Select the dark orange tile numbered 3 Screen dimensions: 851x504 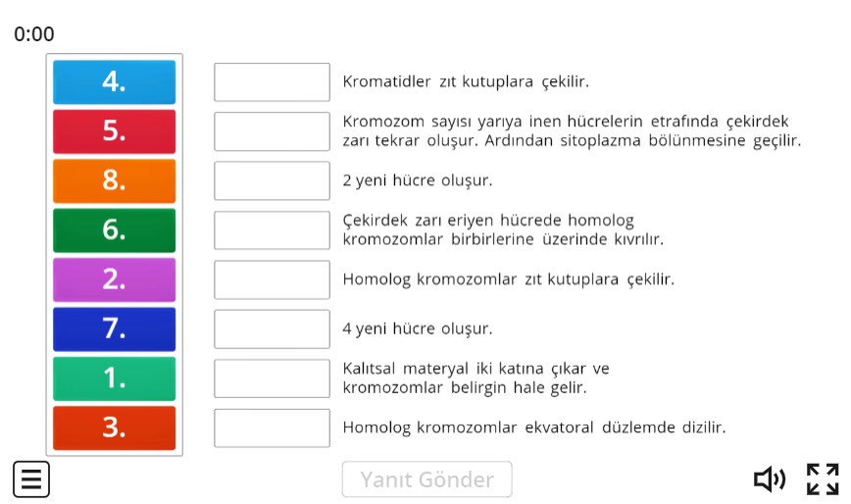pos(115,428)
